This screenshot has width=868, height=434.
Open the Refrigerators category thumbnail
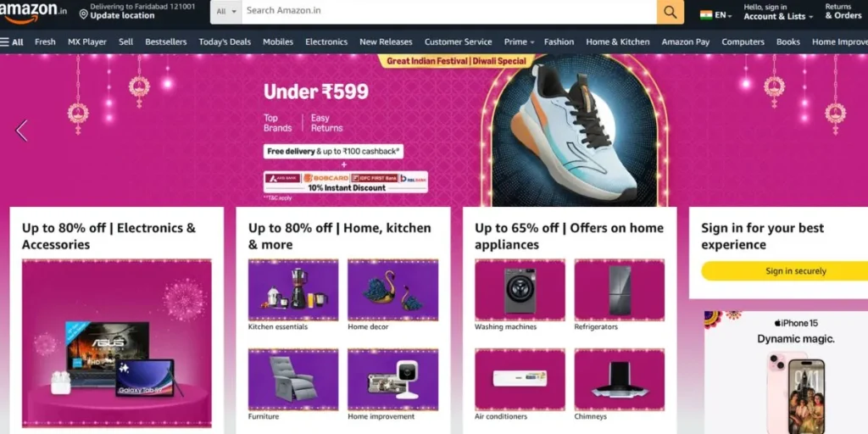[620, 290]
